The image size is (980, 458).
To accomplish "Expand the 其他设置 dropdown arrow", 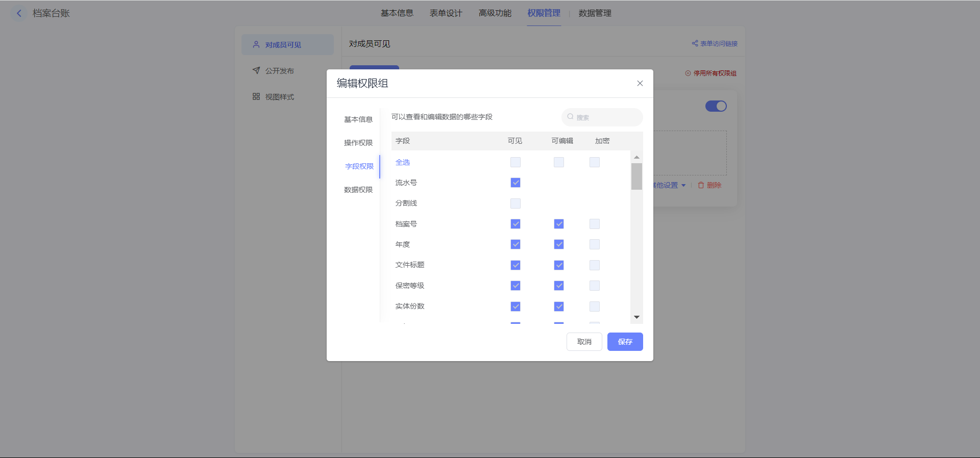I will click(x=683, y=186).
